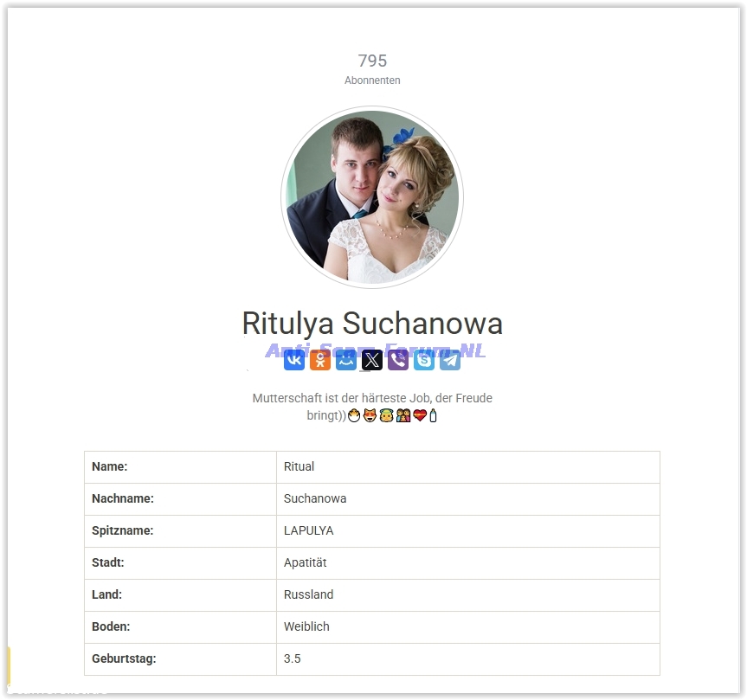Screen dimensions: 747x700
Task: Share via the Skype icon
Action: [424, 360]
